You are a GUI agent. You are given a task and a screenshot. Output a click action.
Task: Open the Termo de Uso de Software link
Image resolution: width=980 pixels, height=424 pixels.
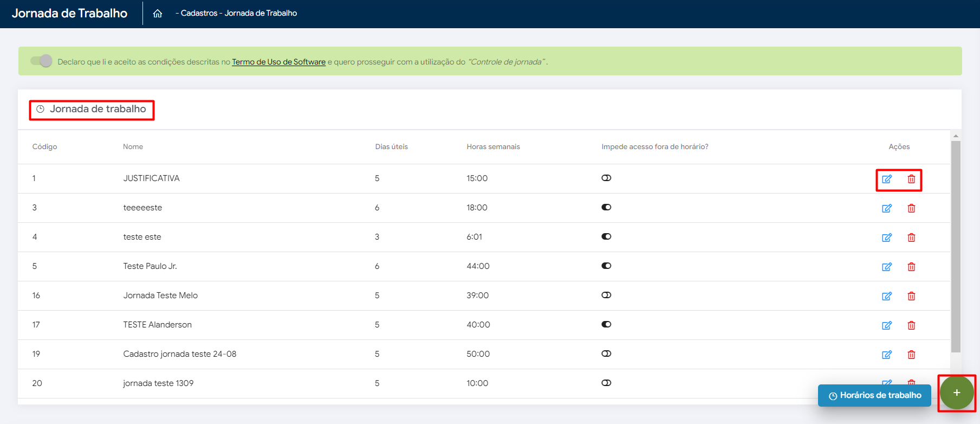click(x=278, y=62)
